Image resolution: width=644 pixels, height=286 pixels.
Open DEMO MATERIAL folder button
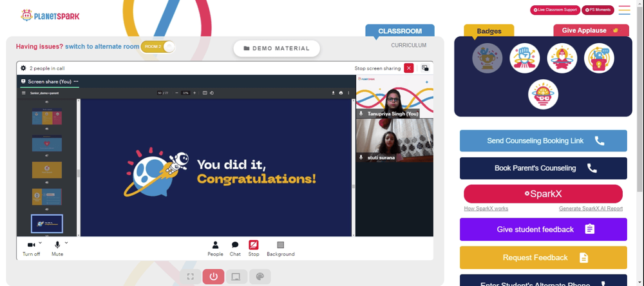coord(276,48)
